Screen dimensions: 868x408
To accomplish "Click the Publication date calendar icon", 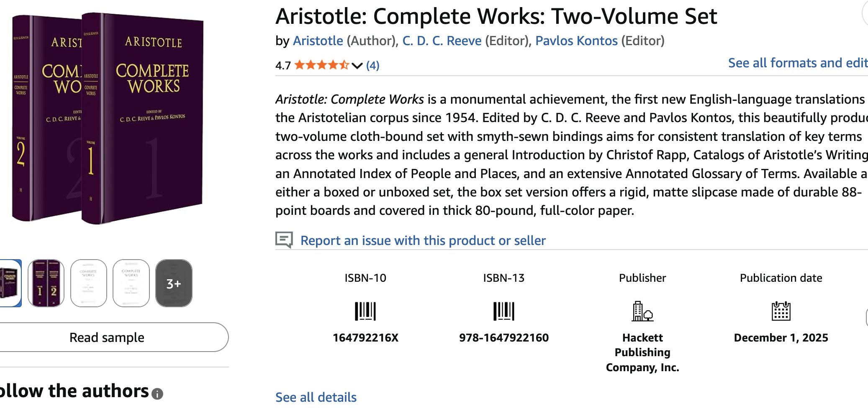I will (x=781, y=311).
